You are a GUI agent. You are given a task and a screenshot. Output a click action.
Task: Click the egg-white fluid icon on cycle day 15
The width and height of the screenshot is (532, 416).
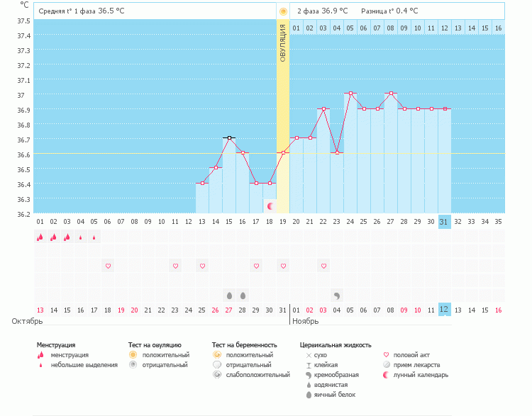[x=229, y=295]
